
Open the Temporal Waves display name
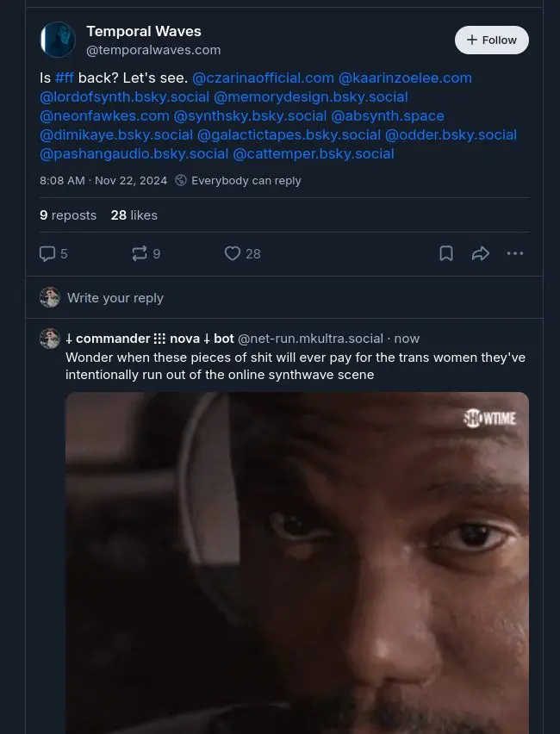point(143,32)
